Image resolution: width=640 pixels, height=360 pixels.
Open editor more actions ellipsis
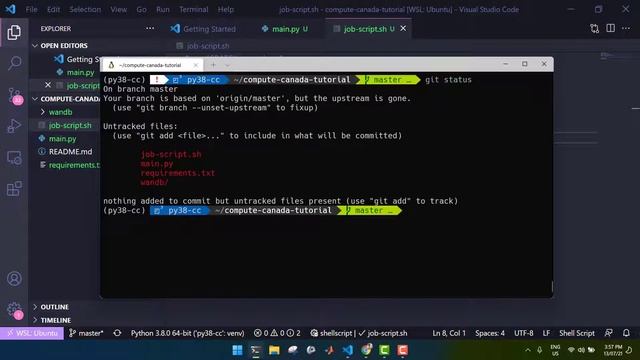pos(626,28)
